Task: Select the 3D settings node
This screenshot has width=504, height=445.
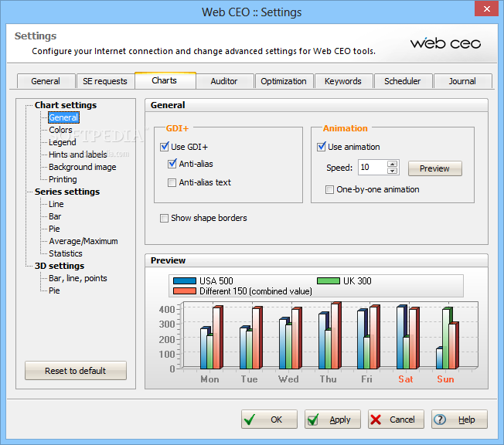Action: [x=60, y=266]
